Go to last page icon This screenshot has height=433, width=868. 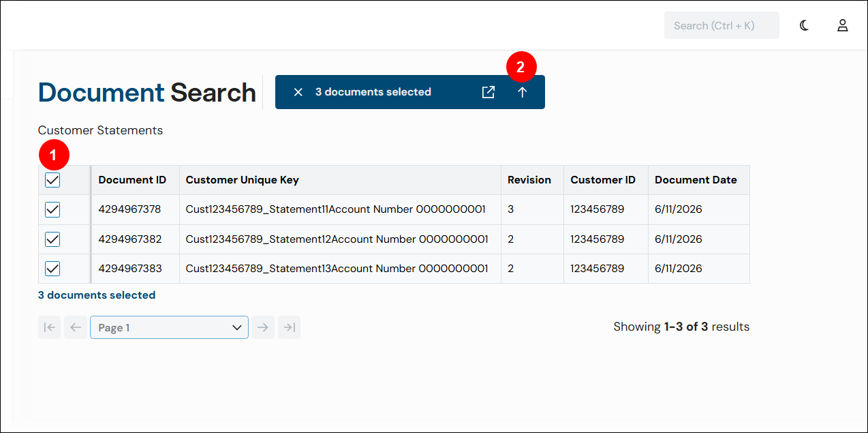point(290,327)
